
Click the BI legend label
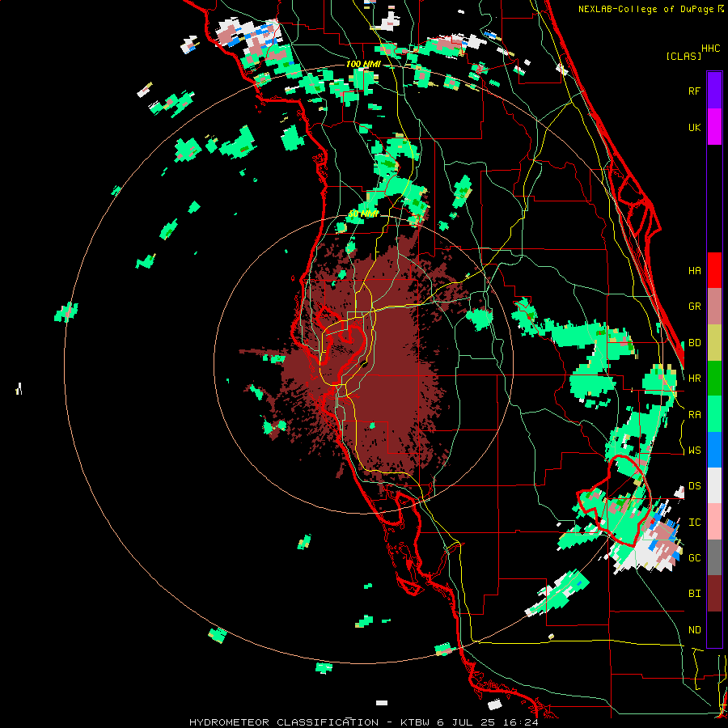694,594
